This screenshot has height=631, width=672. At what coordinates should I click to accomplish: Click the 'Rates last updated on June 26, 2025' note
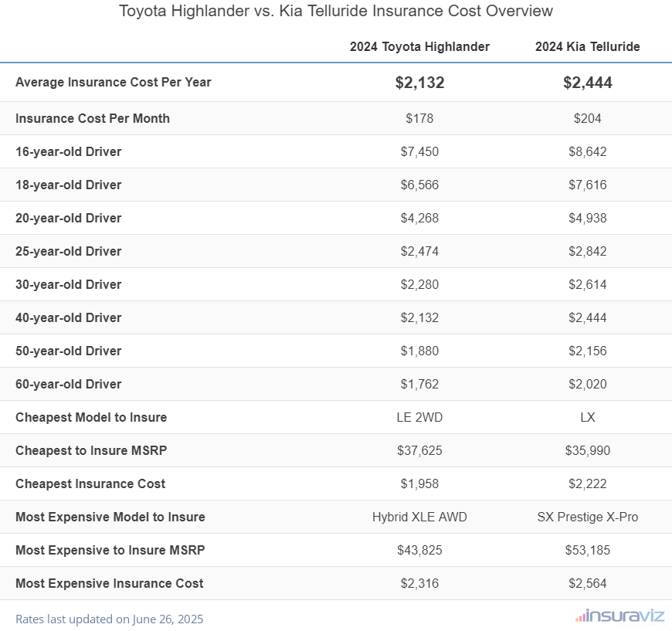[109, 619]
